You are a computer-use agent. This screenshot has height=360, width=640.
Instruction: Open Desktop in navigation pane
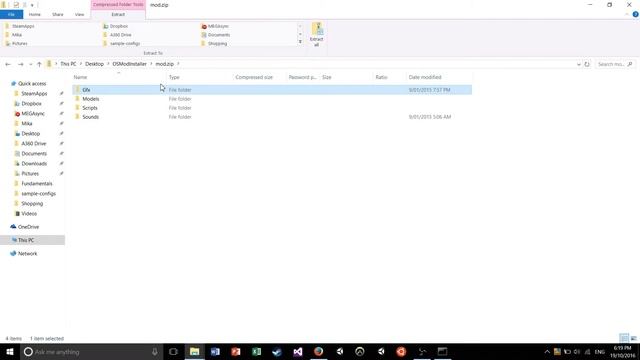click(x=31, y=133)
